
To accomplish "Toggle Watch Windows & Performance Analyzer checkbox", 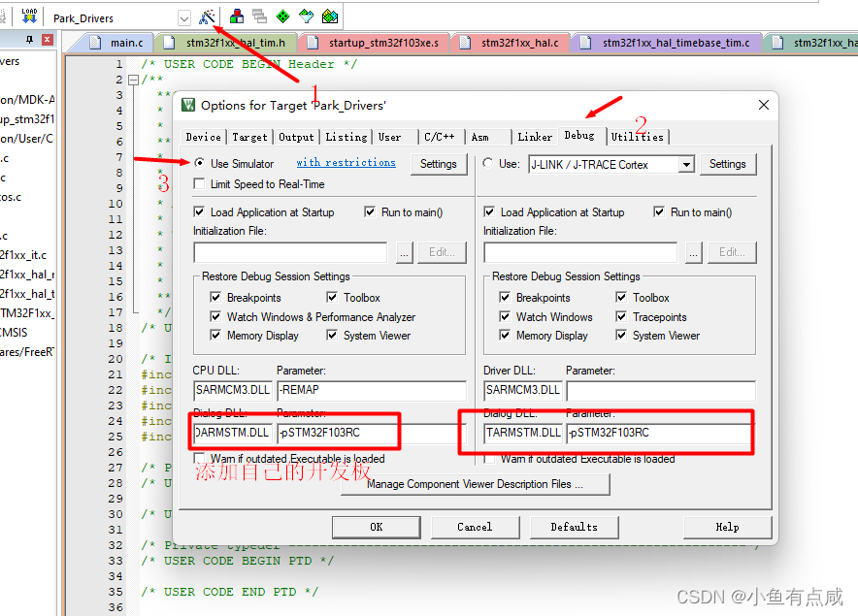I will 215,317.
